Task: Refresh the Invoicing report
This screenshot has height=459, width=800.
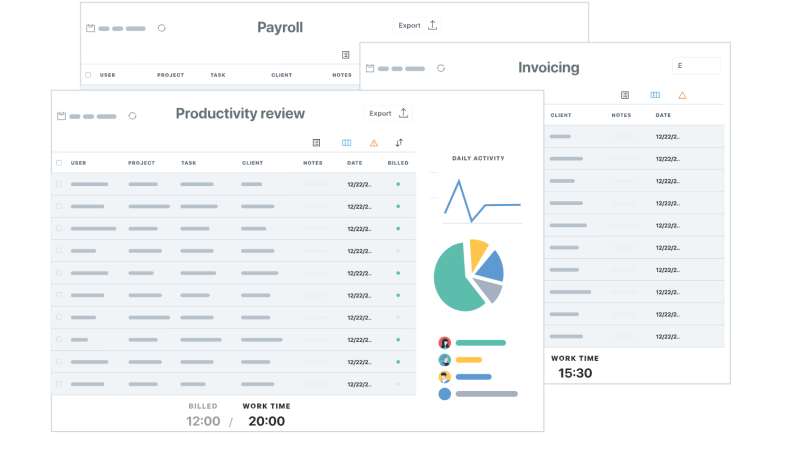Action: pyautogui.click(x=441, y=68)
